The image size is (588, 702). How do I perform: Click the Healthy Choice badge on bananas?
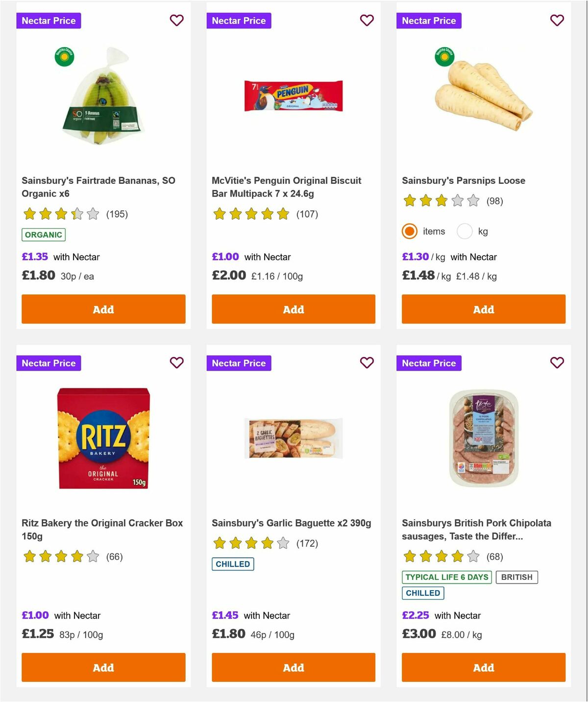tap(64, 56)
